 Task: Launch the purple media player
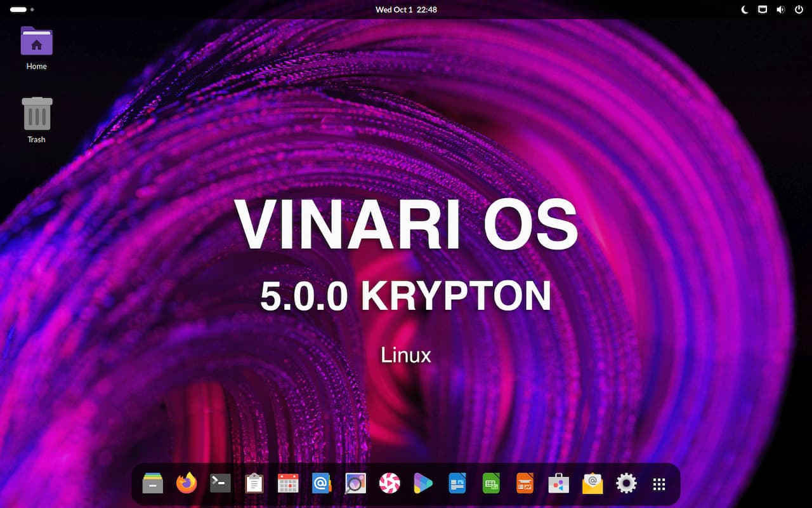pos(423,483)
